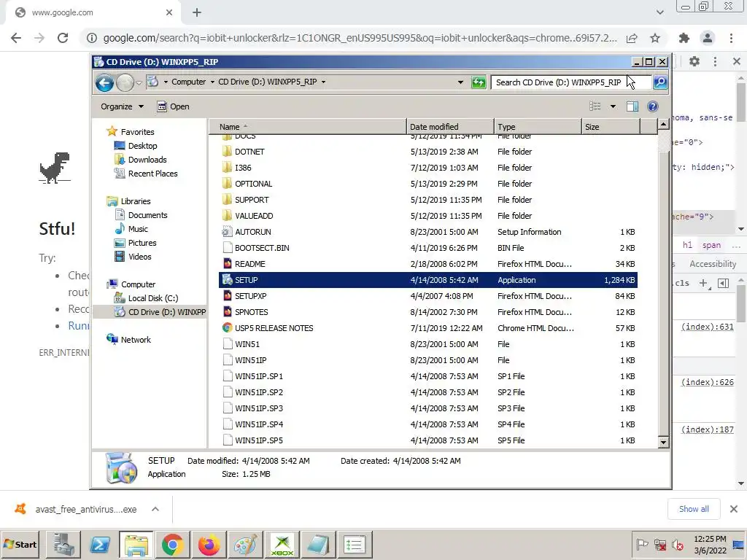Select the BOOTSECT.BIN file

[427, 248]
